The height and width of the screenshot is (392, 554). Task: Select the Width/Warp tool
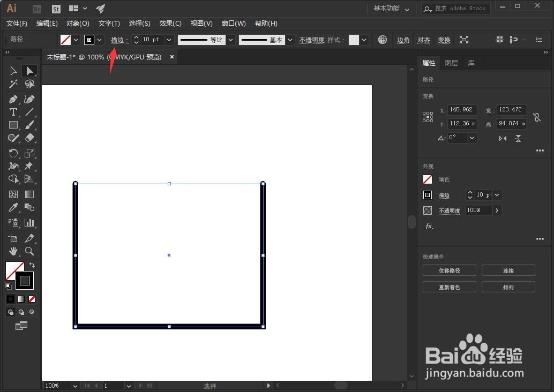click(x=13, y=166)
